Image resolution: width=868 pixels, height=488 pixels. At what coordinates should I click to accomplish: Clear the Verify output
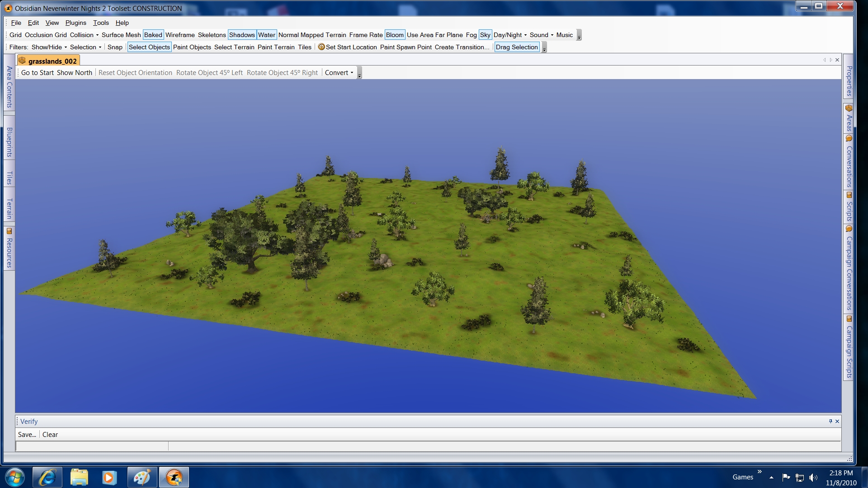pyautogui.click(x=50, y=435)
